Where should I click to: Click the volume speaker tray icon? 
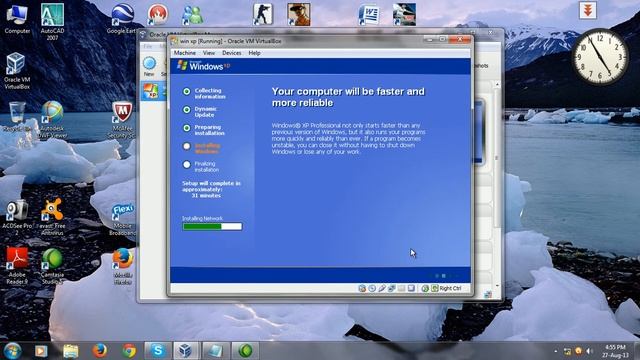589,351
